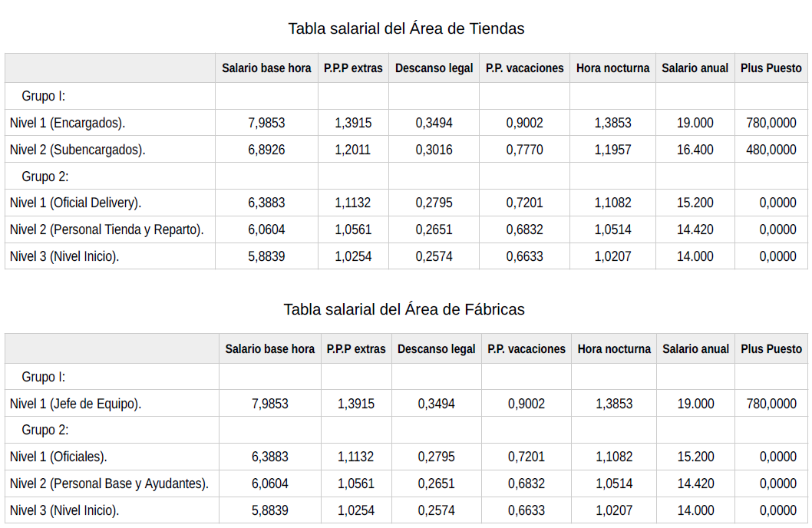This screenshot has height=528, width=812.
Task: Click 'Hora nocturna' header in Fábricas table
Action: pos(614,349)
